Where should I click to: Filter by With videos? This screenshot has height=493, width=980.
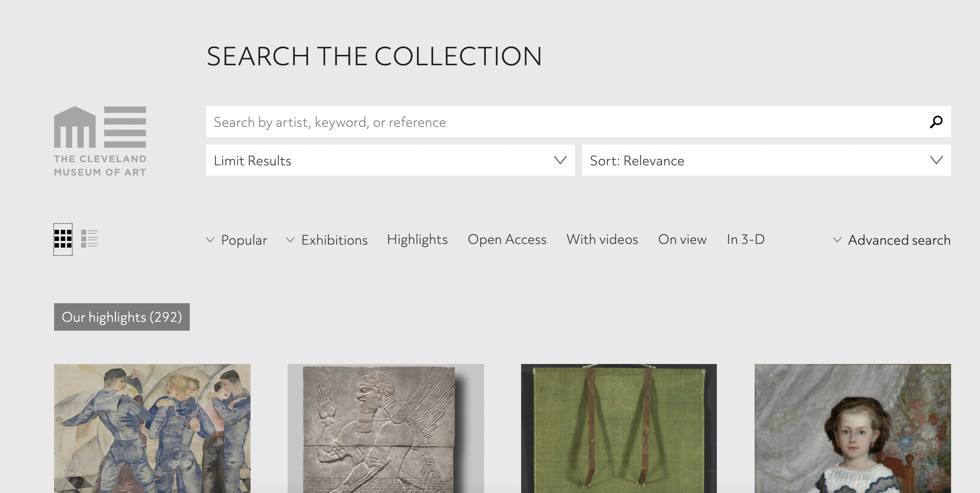click(602, 239)
